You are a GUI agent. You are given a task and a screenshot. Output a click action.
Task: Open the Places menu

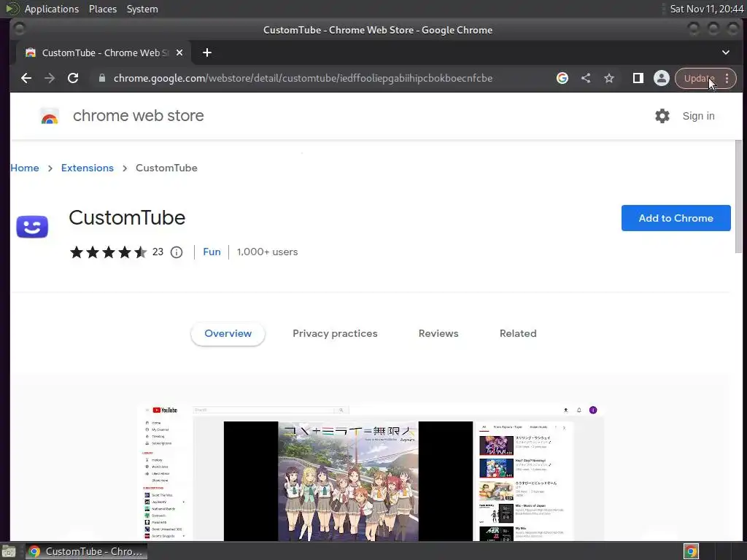pyautogui.click(x=102, y=9)
